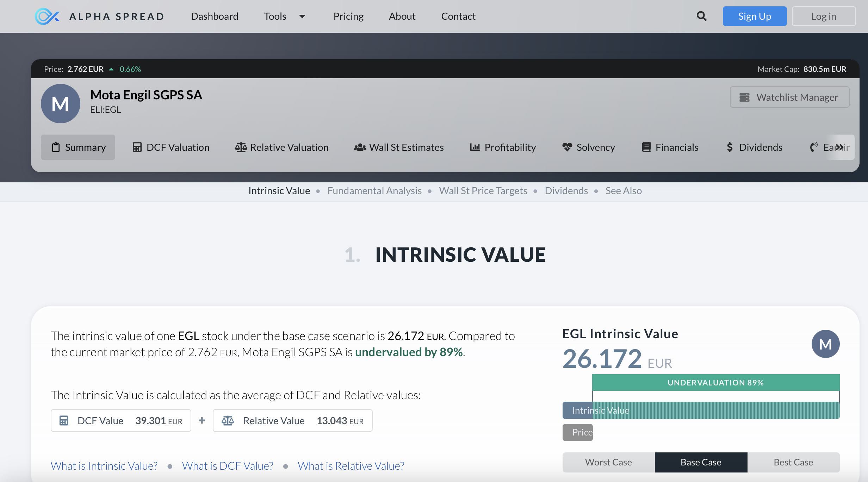
Task: Click the Profitability bar chart icon
Action: 475,147
